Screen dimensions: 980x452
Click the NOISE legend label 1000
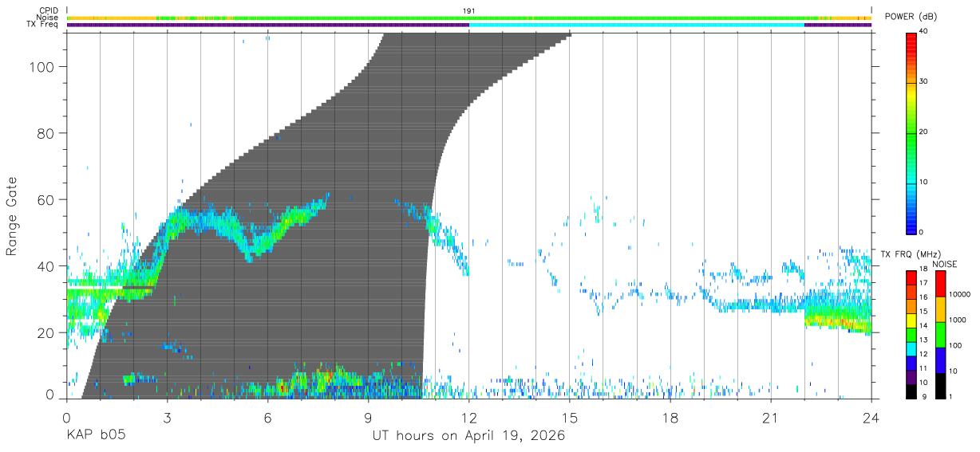(x=957, y=320)
